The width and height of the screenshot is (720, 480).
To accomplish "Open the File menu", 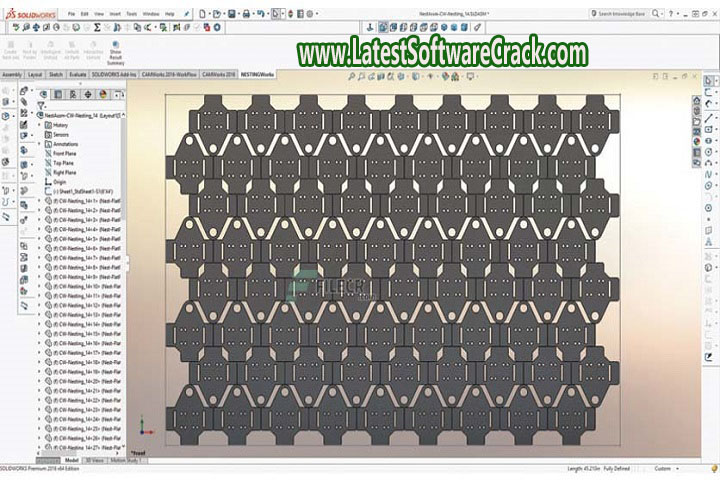I will (72, 14).
